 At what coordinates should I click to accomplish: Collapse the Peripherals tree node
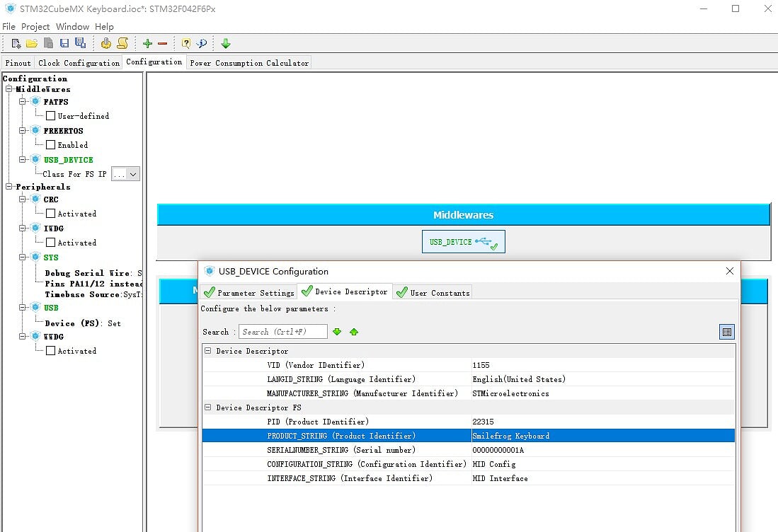[9, 187]
